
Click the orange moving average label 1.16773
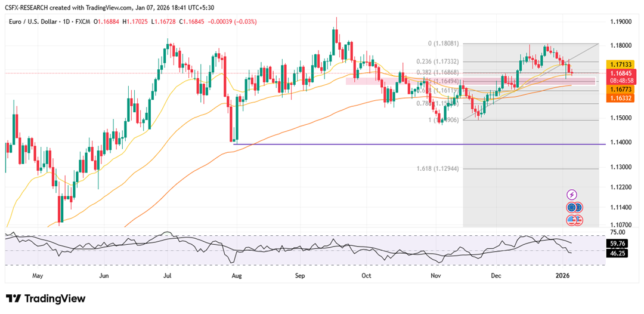point(618,88)
